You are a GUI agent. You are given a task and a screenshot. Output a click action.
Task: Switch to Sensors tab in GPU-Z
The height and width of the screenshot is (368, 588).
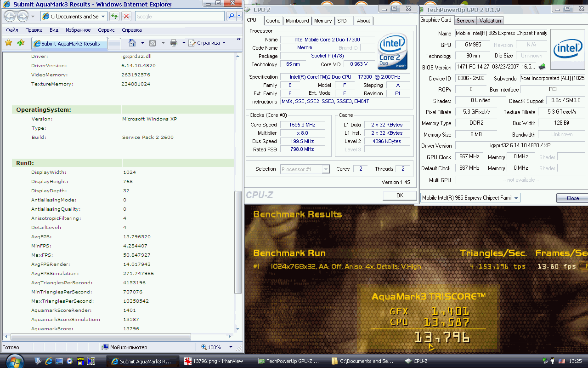click(x=465, y=21)
